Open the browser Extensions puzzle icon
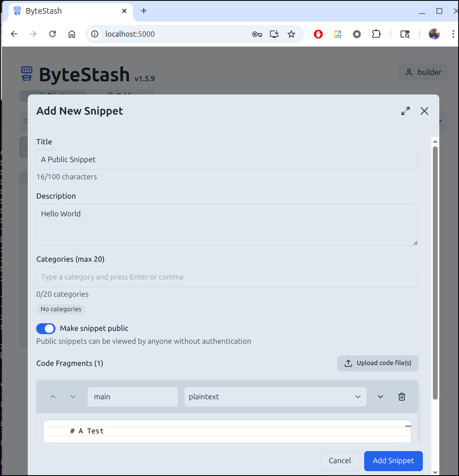This screenshot has width=459, height=476. coord(376,34)
